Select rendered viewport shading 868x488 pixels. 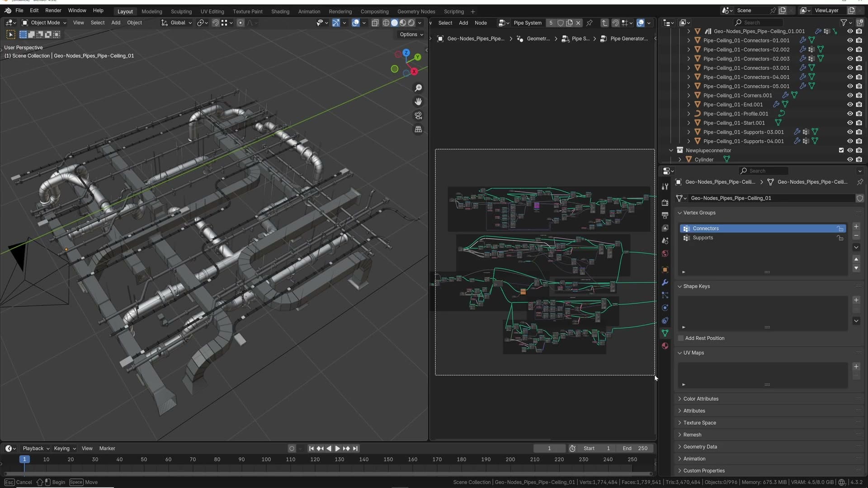tap(411, 23)
